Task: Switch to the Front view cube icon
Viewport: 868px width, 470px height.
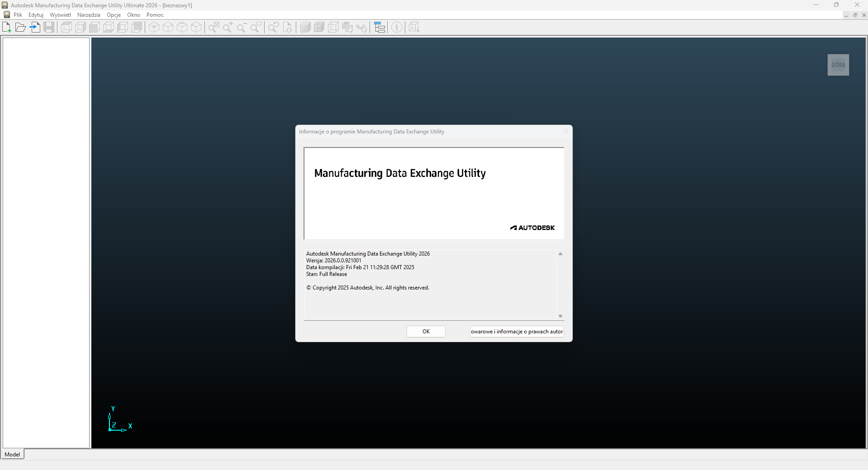Action: (x=95, y=28)
